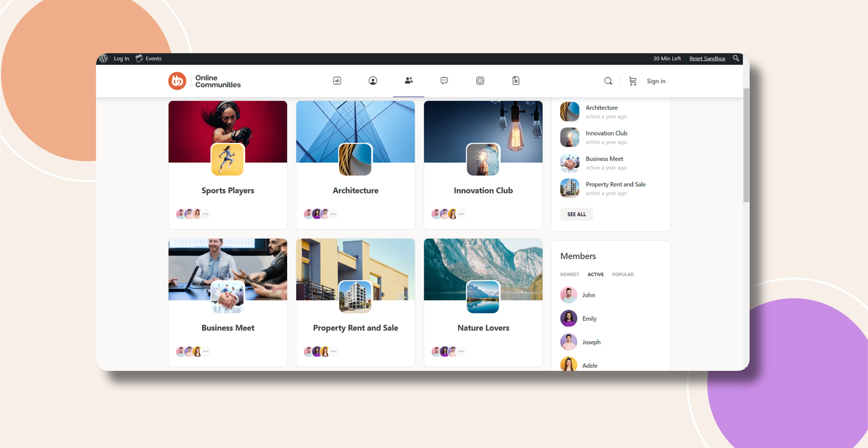
Task: Click Architecture in sidebar groups list
Action: [x=602, y=108]
